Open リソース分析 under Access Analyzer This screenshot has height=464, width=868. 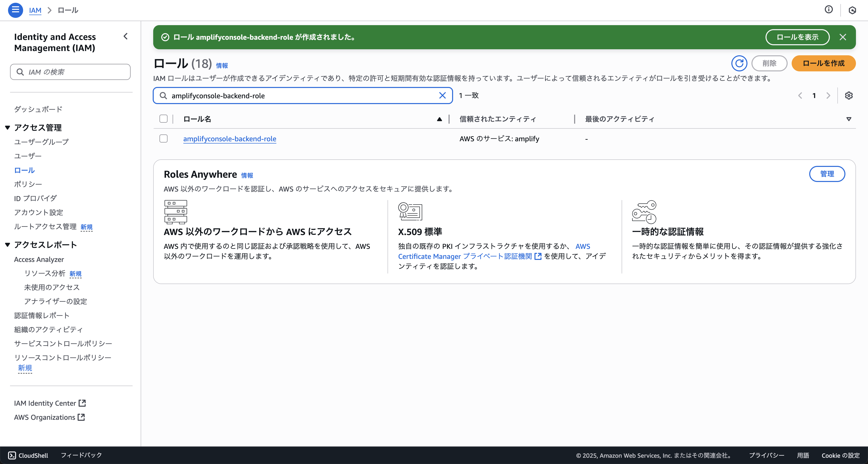44,273
